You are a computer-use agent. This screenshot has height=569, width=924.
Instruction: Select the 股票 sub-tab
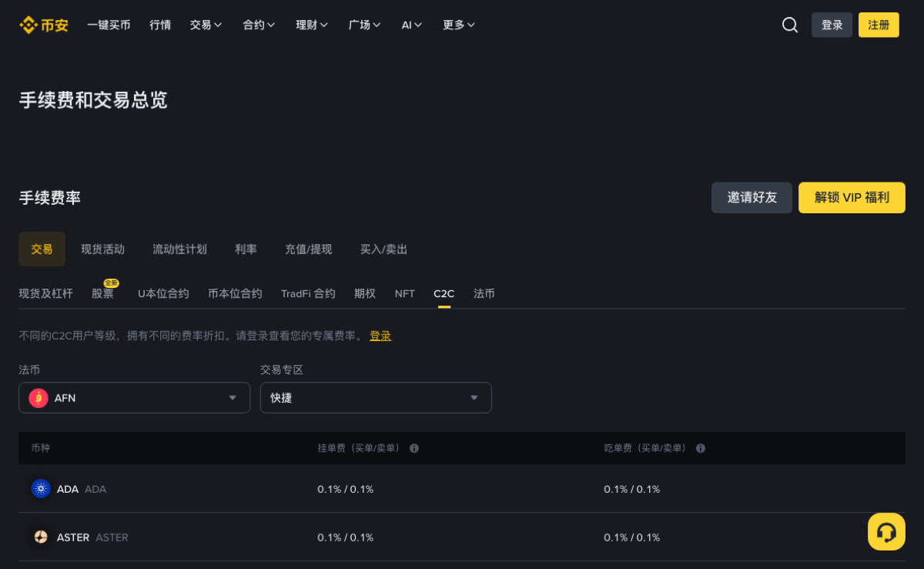click(x=102, y=293)
